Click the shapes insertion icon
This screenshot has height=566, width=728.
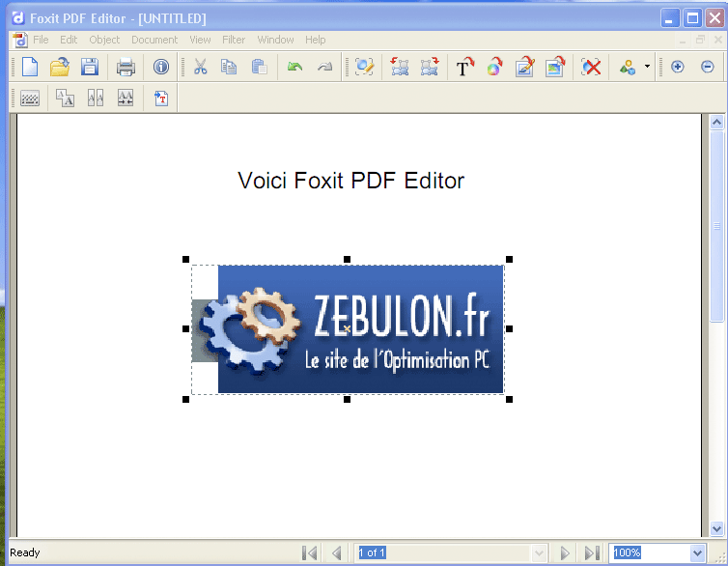pyautogui.click(x=628, y=68)
